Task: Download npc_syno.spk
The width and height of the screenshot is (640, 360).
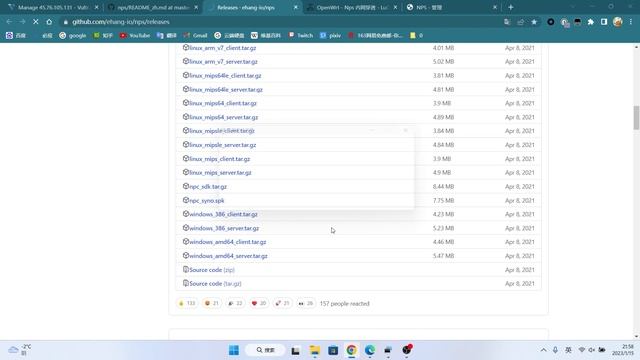Action: pos(207,200)
